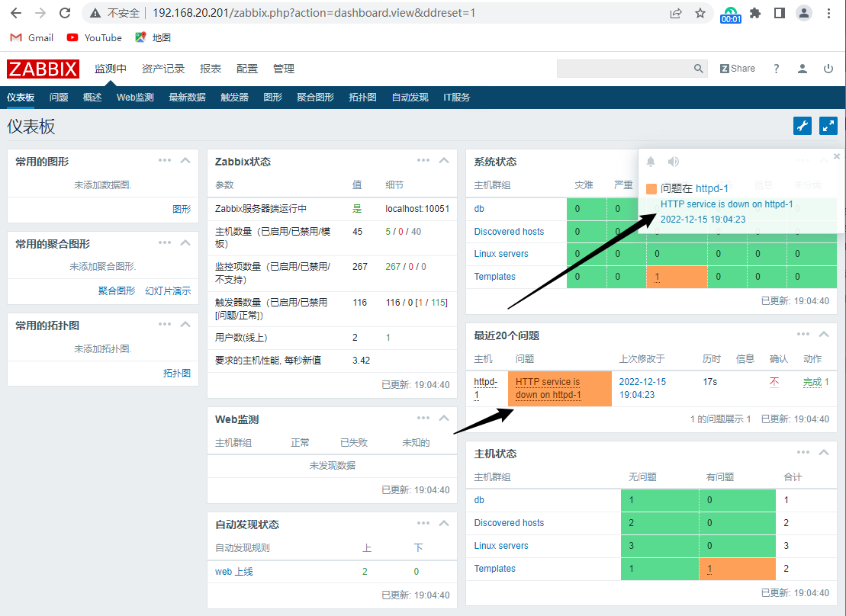This screenshot has height=616, width=846.
Task: Click the Zabbix logo
Action: tap(43, 69)
